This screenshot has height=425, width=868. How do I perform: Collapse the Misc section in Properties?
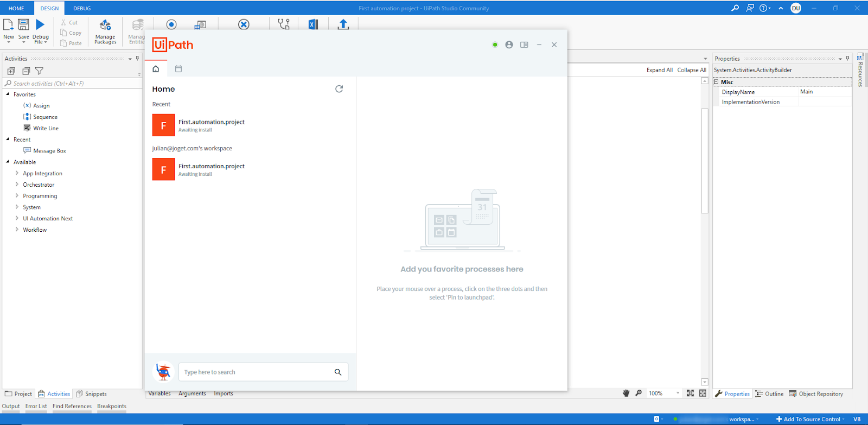coord(716,82)
